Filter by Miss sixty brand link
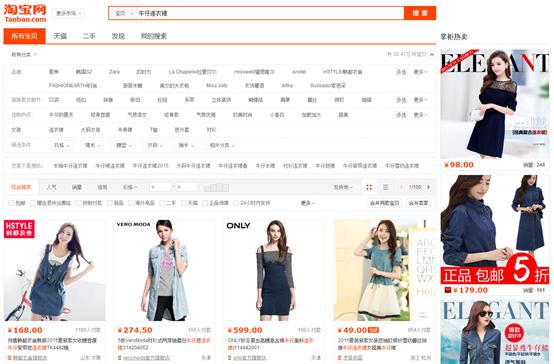Viewport: 554px width, 364px height. click(x=217, y=86)
